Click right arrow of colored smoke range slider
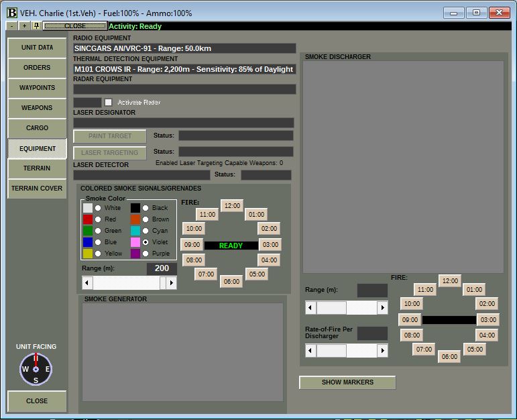The width and height of the screenshot is (517, 420). tap(172, 282)
